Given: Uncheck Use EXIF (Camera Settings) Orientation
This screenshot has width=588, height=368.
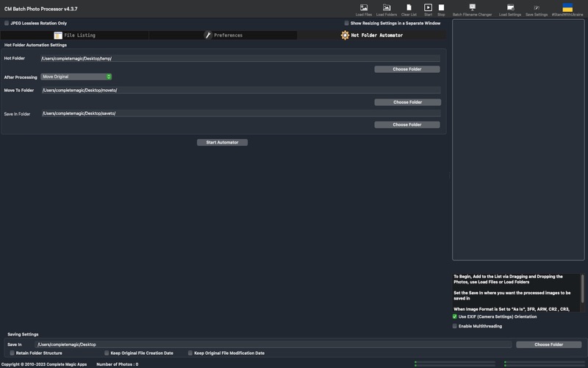Looking at the screenshot, I should coord(454,316).
